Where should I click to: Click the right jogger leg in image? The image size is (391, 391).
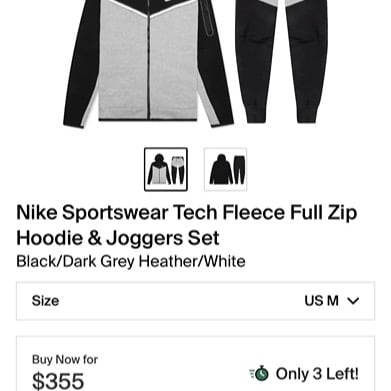click(307, 62)
